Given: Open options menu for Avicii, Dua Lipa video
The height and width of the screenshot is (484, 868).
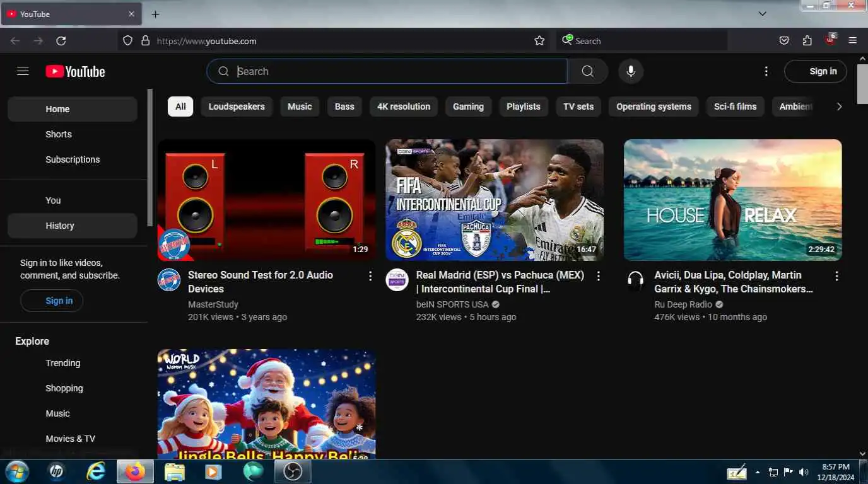Looking at the screenshot, I should click(x=836, y=276).
